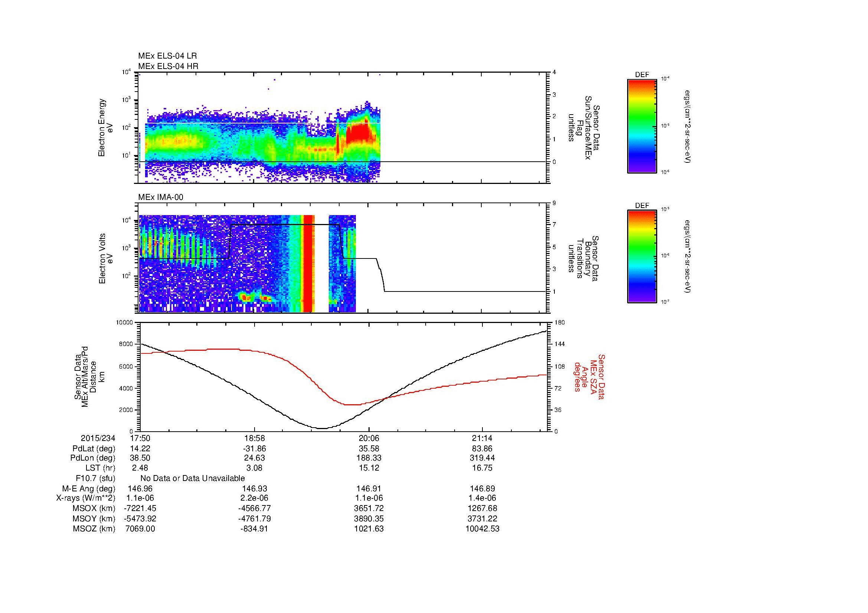Click the time tick label '21:14'

(x=482, y=438)
